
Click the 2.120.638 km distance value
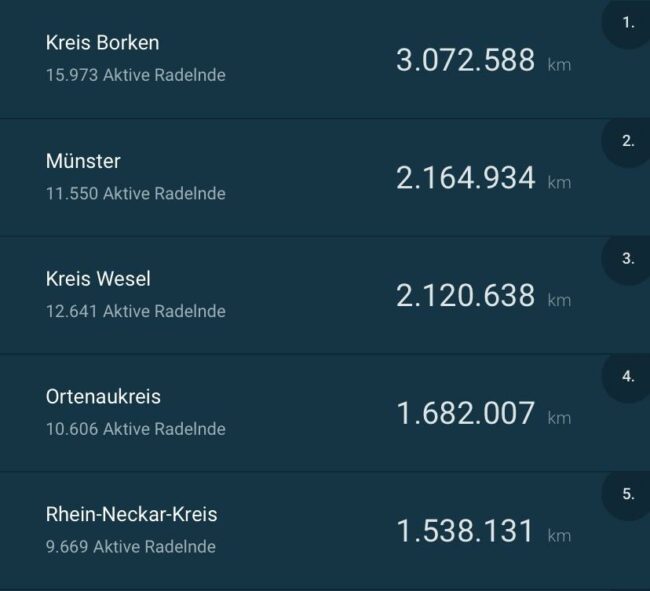point(466,296)
